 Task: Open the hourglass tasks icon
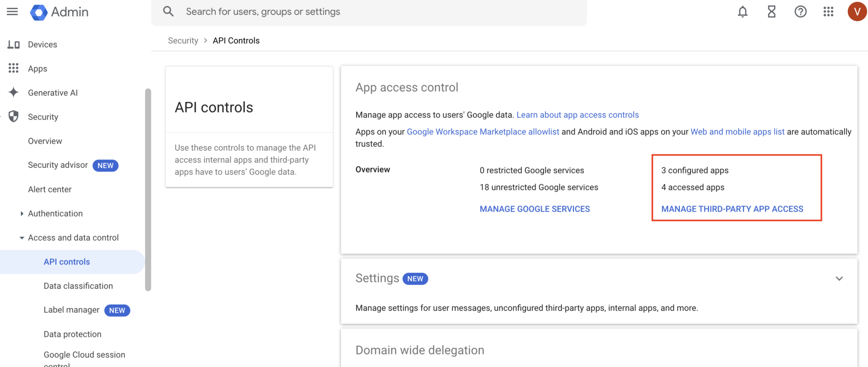(x=771, y=12)
